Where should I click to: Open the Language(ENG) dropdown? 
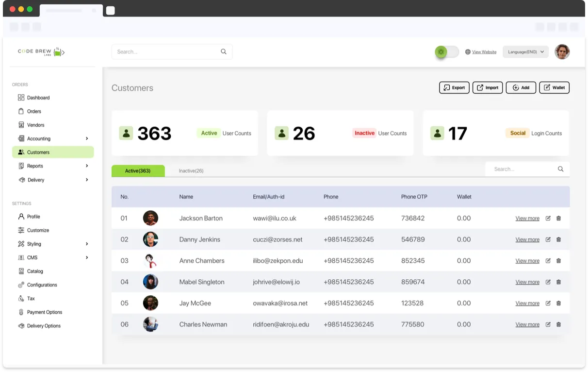525,52
